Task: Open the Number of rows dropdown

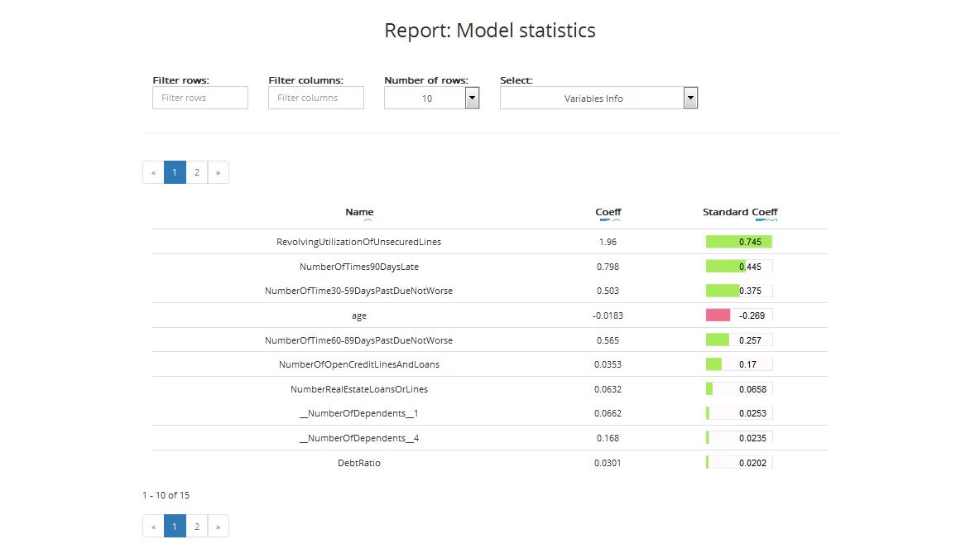Action: pyautogui.click(x=472, y=98)
